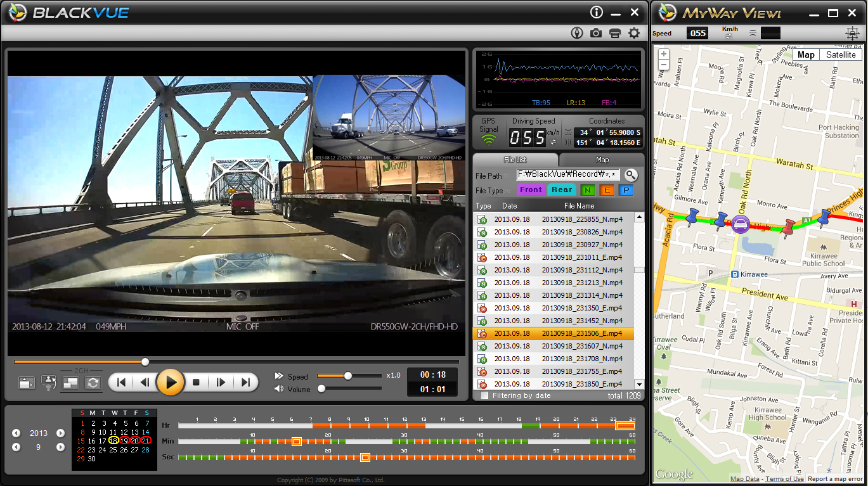Image resolution: width=868 pixels, height=486 pixels.
Task: Stop video playback
Action: (196, 382)
